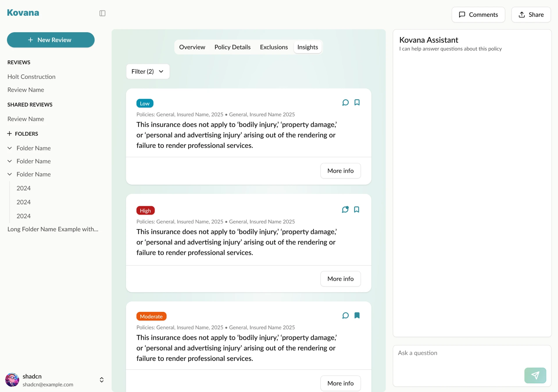Open Long Folder Name Example folder
558x392 pixels.
53,229
